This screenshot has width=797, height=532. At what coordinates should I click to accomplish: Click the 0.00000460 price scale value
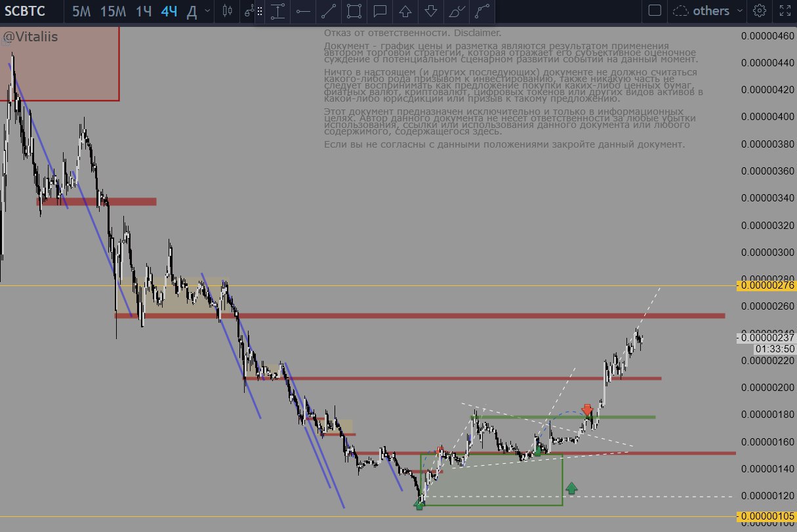pos(767,35)
